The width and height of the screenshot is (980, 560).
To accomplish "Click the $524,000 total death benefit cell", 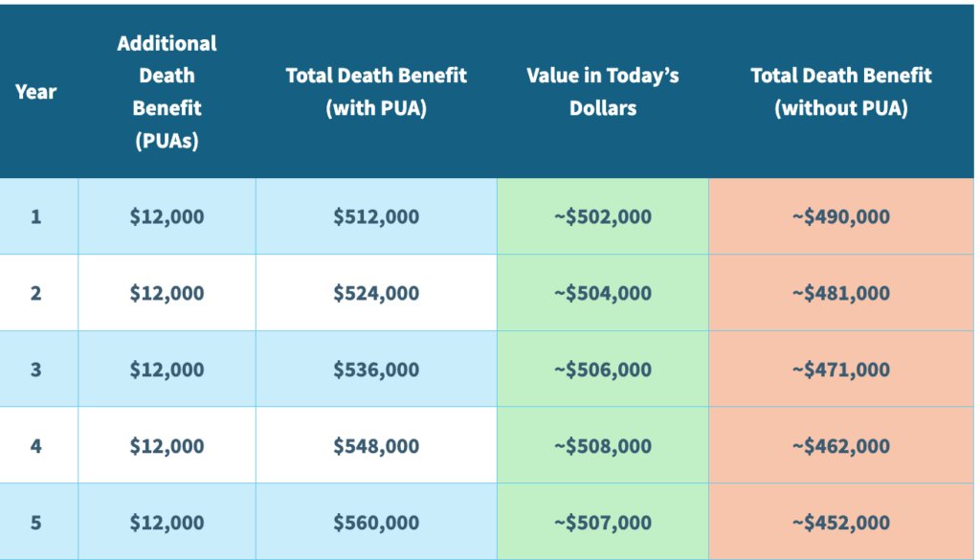I will tap(376, 293).
